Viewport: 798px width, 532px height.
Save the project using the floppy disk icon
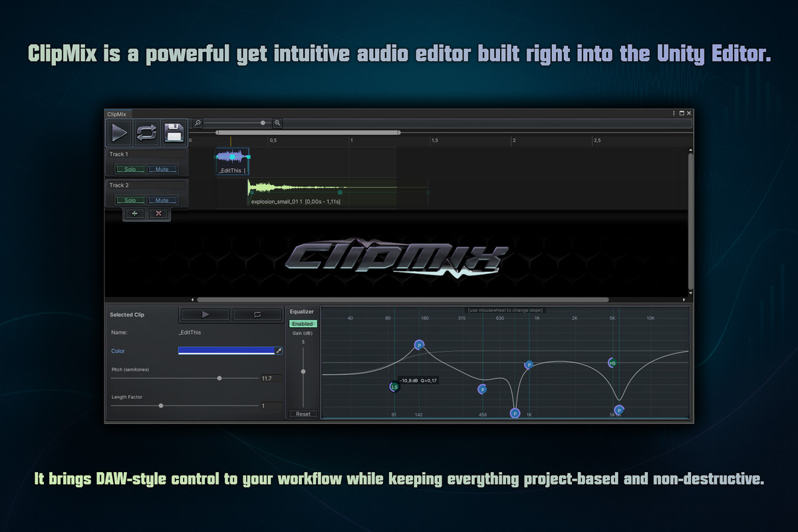[x=174, y=133]
